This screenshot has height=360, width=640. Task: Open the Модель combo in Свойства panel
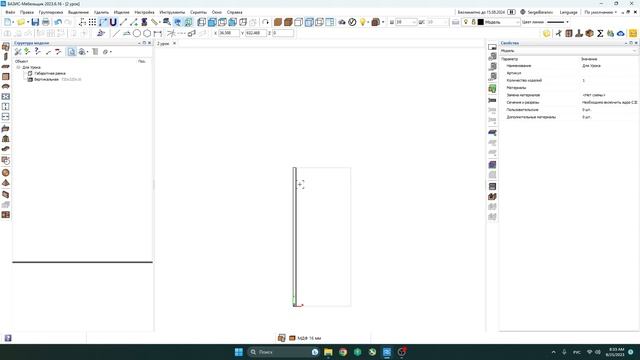pos(568,51)
